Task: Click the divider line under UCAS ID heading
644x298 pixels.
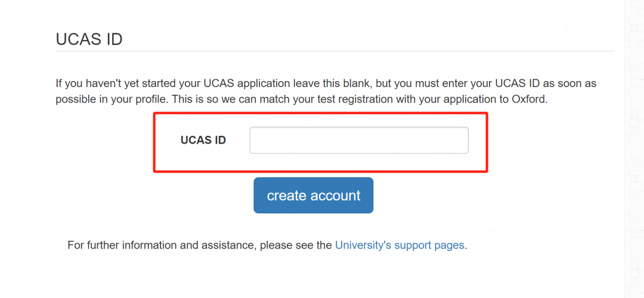Action: pyautogui.click(x=334, y=51)
